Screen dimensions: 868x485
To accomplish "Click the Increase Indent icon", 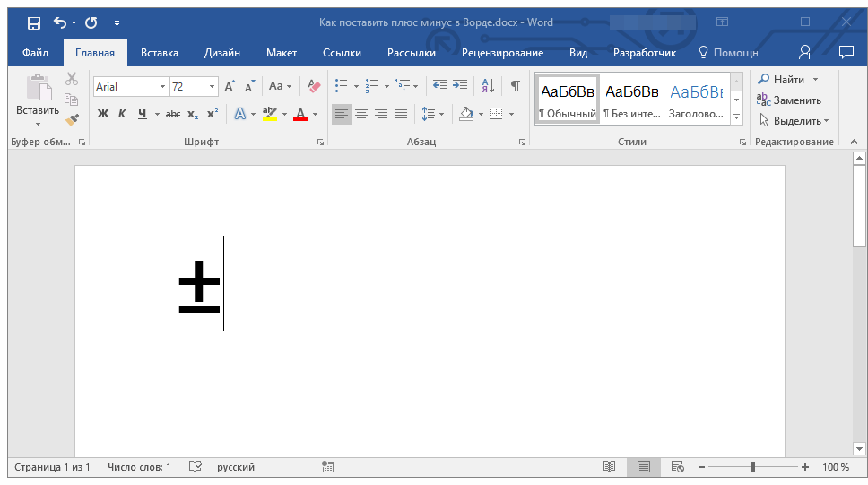I will [460, 86].
